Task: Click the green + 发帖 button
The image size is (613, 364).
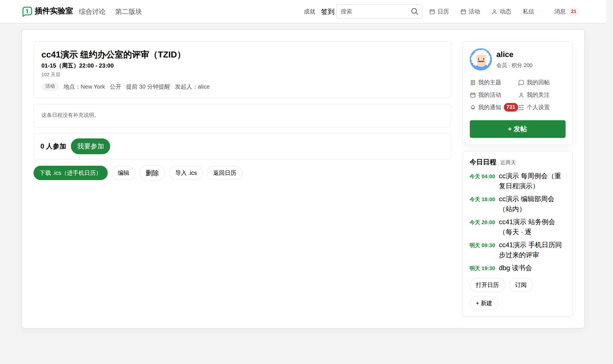Action: pos(518,129)
